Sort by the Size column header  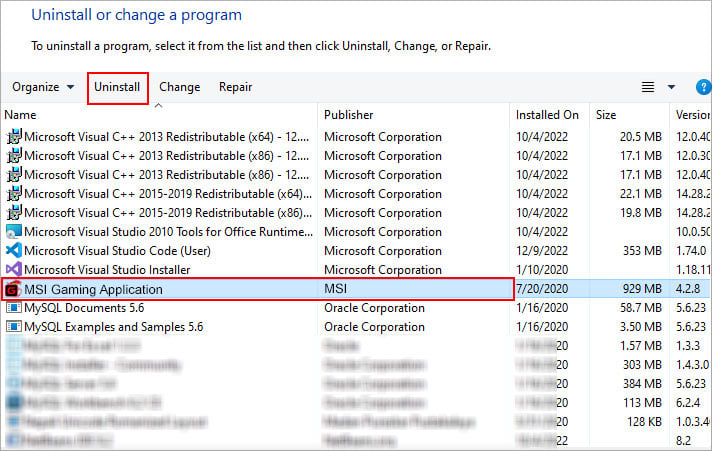(x=606, y=115)
